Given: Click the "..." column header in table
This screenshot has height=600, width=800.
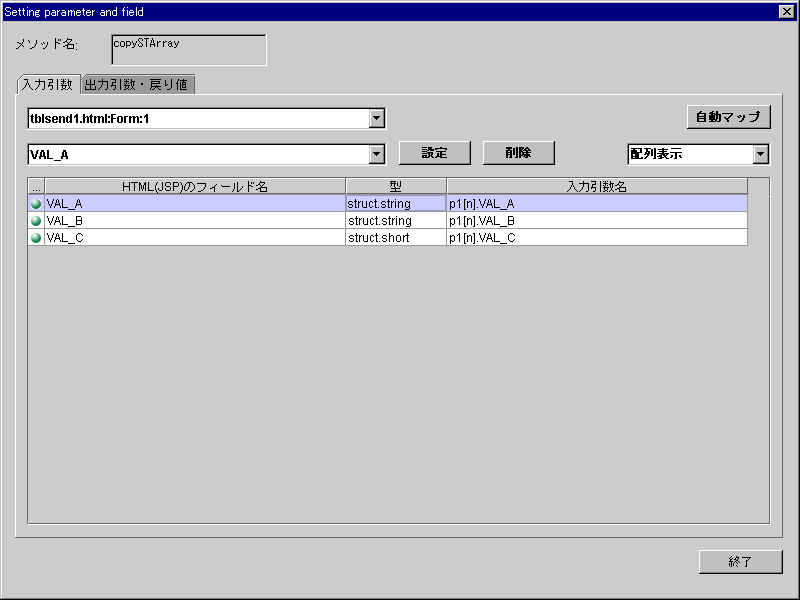Looking at the screenshot, I should 36,187.
